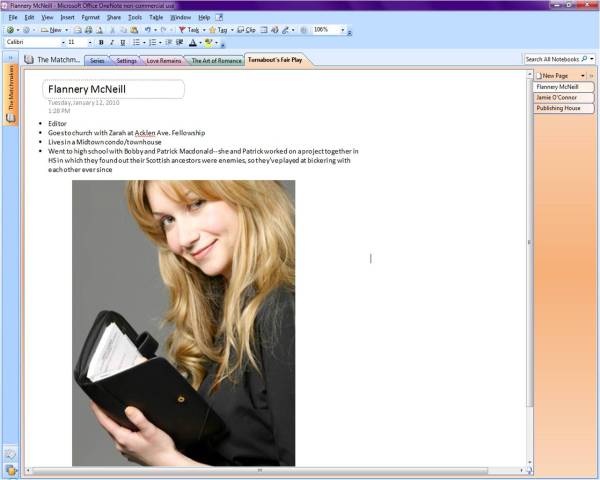600x480 pixels.
Task: Open the Format menu
Action: 90,17
